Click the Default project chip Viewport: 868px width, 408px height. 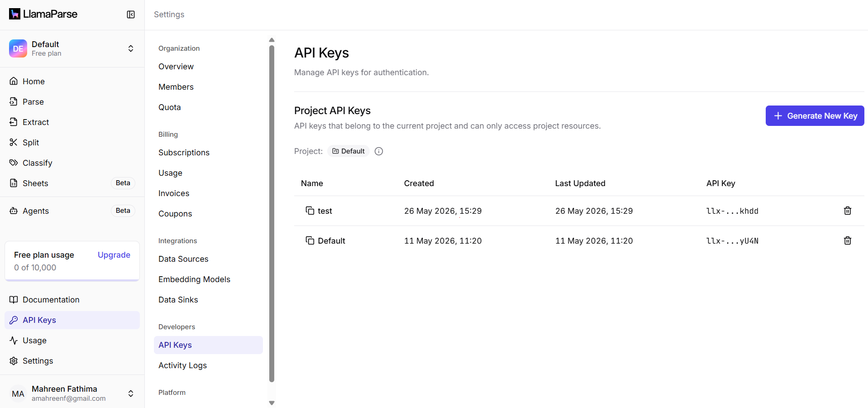[348, 151]
